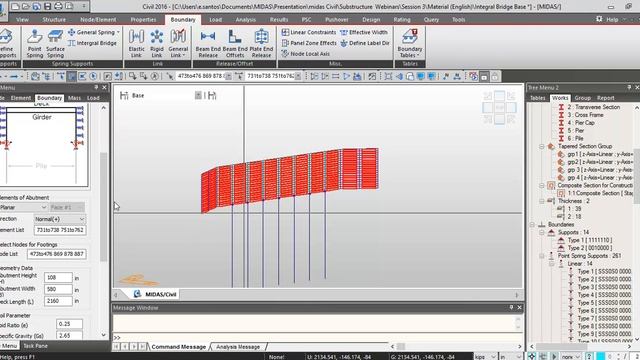The image size is (640, 360).
Task: Open Boundary Tables
Action: tap(410, 43)
